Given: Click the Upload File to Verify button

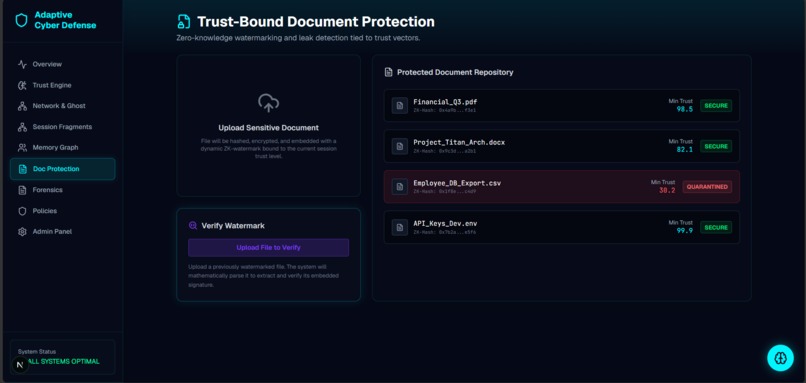Looking at the screenshot, I should [x=268, y=248].
